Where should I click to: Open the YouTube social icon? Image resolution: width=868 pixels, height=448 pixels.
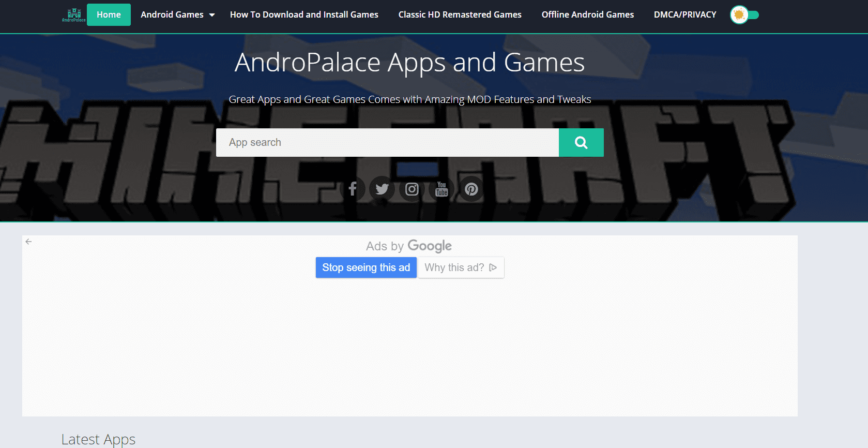point(441,189)
